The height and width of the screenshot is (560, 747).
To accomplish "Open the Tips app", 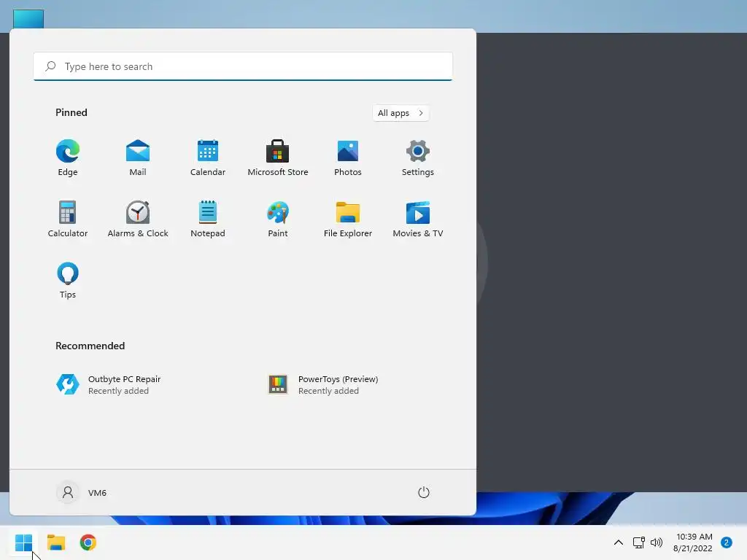I will click(x=68, y=281).
